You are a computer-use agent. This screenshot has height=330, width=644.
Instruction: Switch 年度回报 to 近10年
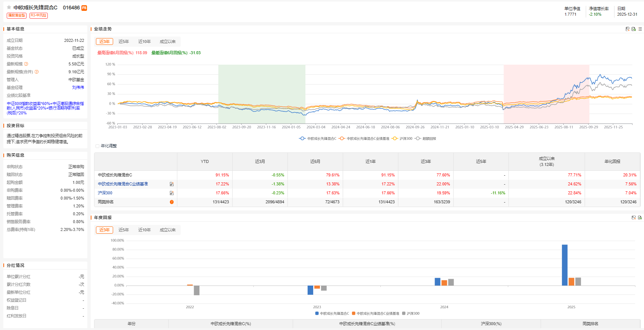[144, 230]
